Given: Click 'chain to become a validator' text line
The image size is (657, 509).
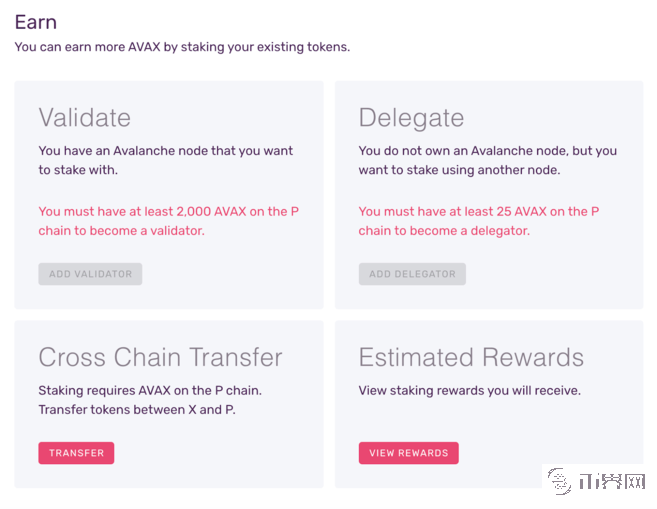Looking at the screenshot, I should click(121, 231).
